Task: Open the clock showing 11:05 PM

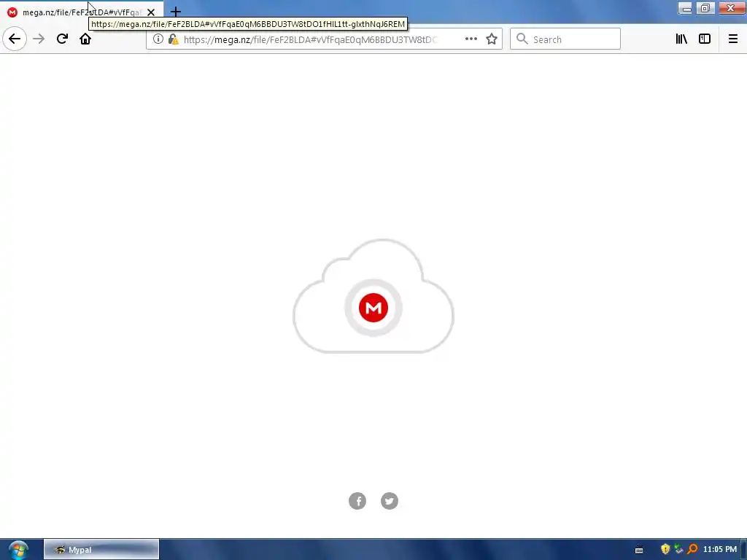Action: (x=720, y=549)
